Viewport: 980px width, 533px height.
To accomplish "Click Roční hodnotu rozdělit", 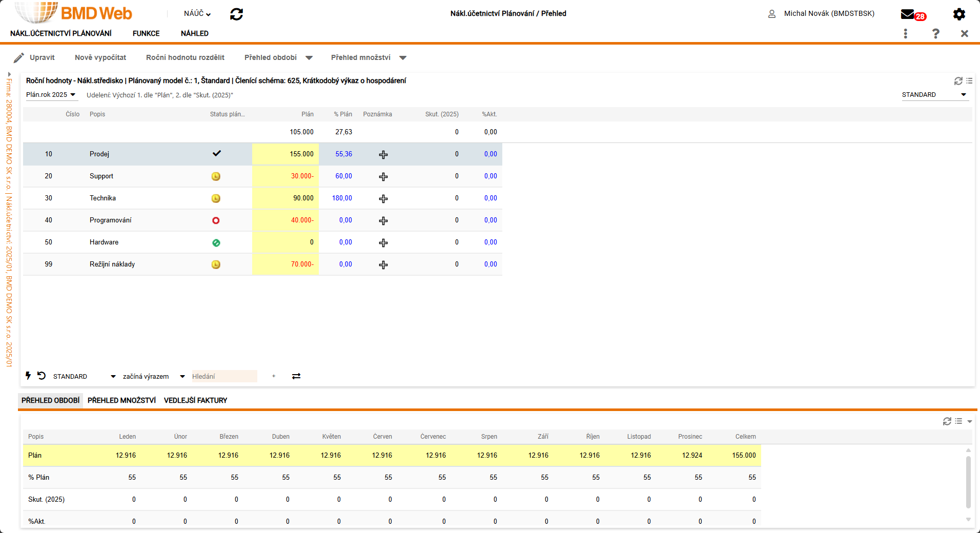I will pos(185,57).
